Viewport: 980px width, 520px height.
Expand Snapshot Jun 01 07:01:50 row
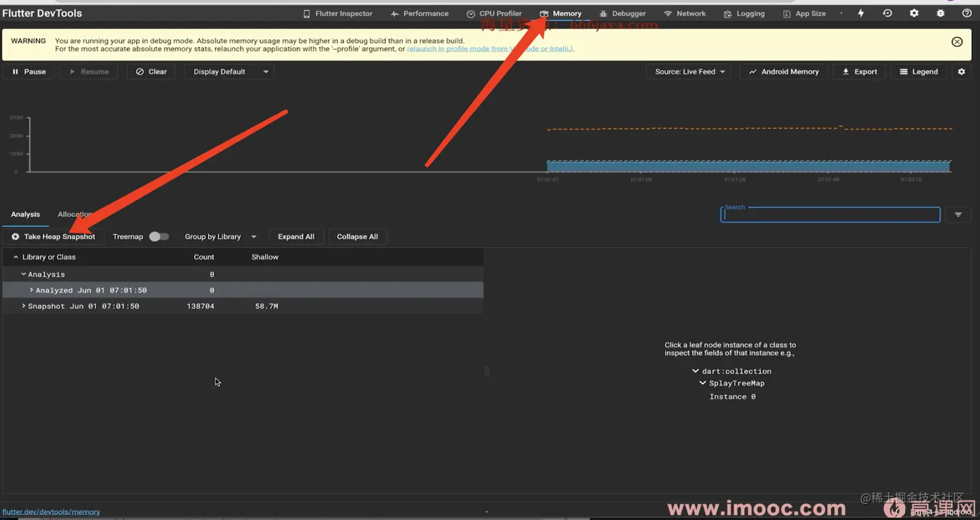tap(24, 306)
